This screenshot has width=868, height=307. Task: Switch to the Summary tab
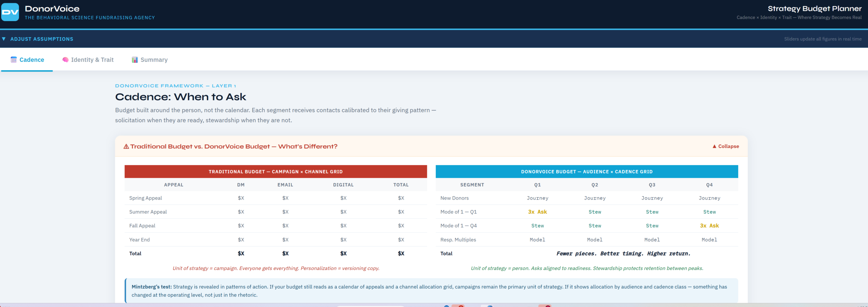point(154,60)
